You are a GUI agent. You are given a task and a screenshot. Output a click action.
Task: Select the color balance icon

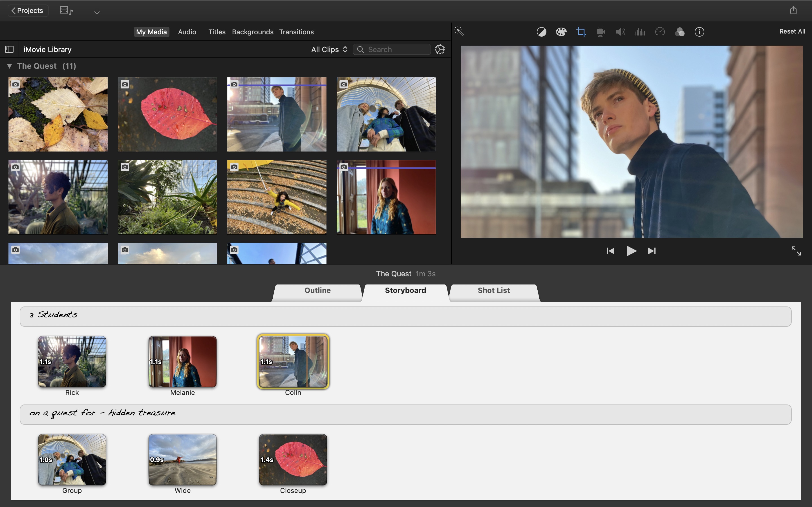point(541,32)
